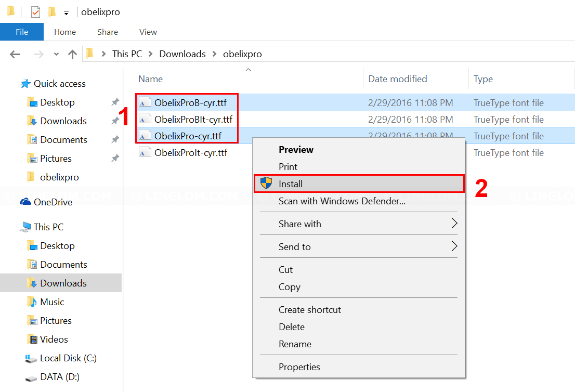The height and width of the screenshot is (392, 575).
Task: Select Quick access in navigation pane
Action: point(59,84)
